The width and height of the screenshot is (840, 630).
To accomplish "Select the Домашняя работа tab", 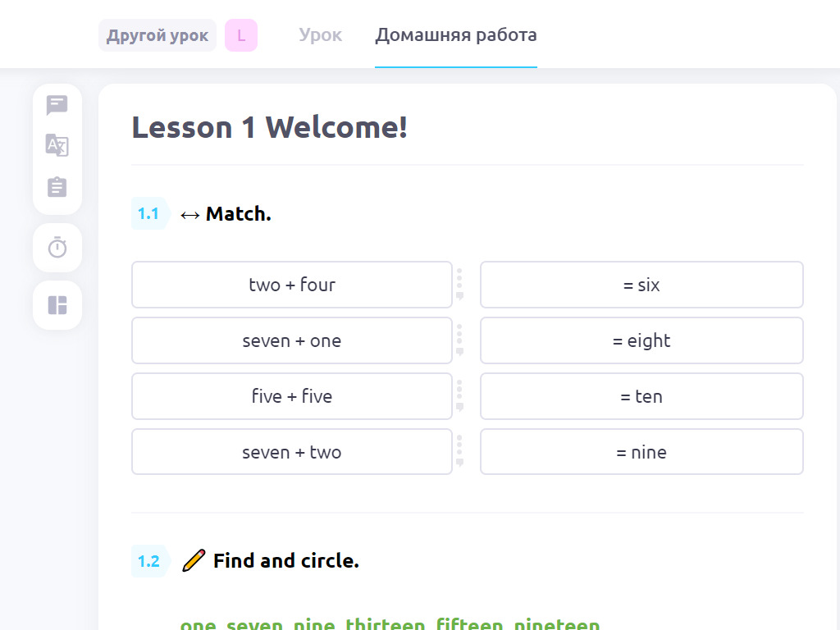I will click(456, 34).
